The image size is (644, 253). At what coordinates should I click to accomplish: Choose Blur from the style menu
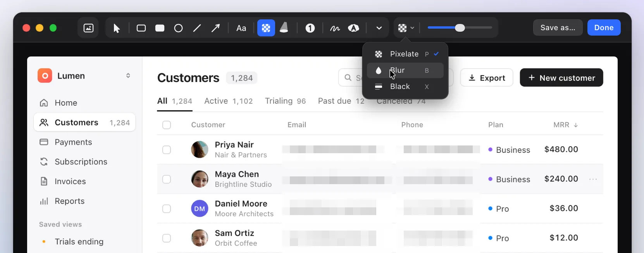coord(405,70)
